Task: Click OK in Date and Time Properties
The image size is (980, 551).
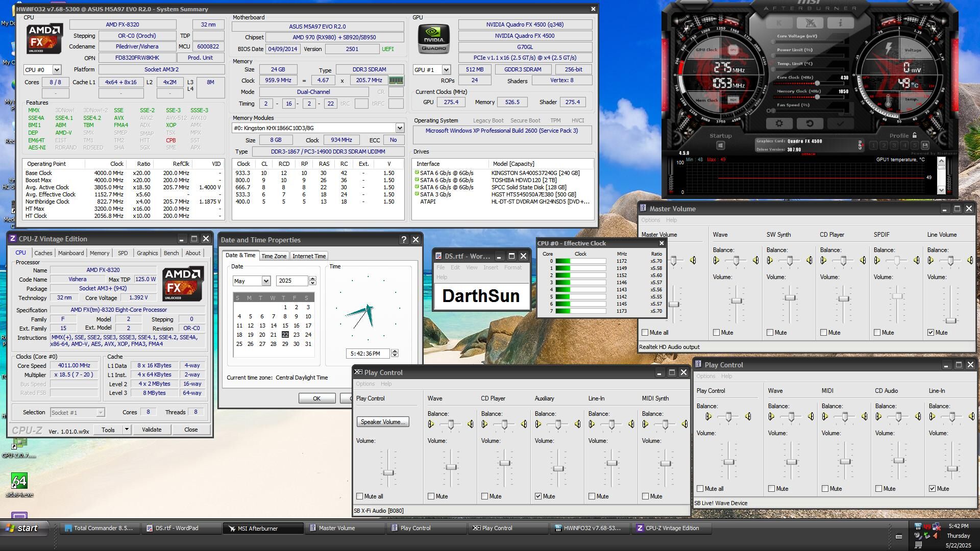Action: (x=316, y=398)
